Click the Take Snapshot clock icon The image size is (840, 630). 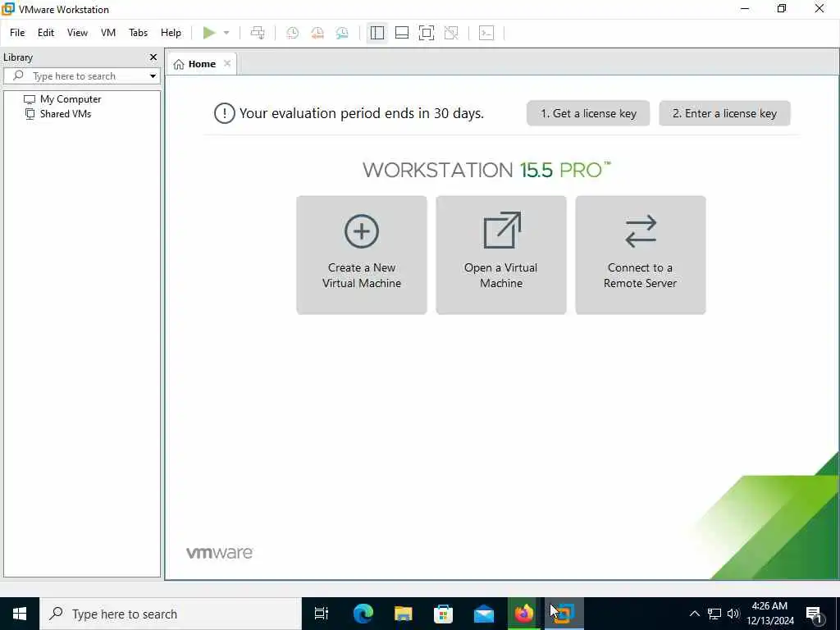(x=293, y=33)
